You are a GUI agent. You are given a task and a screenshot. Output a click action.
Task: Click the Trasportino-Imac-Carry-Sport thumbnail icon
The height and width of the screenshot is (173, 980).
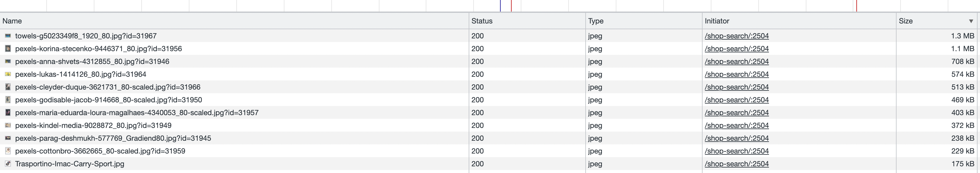coord(8,164)
